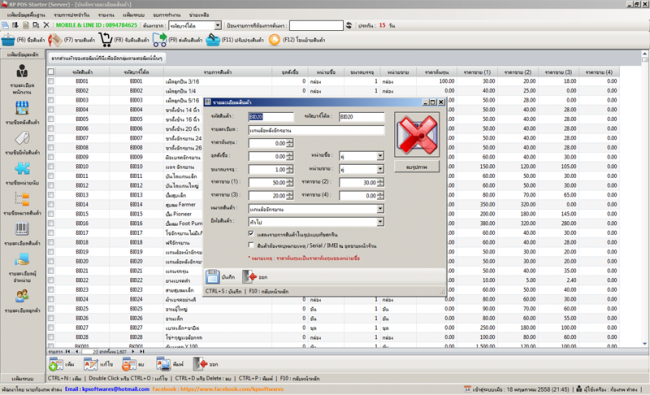
Task: Open the F6 buy products basket icon
Action: (x=8, y=40)
